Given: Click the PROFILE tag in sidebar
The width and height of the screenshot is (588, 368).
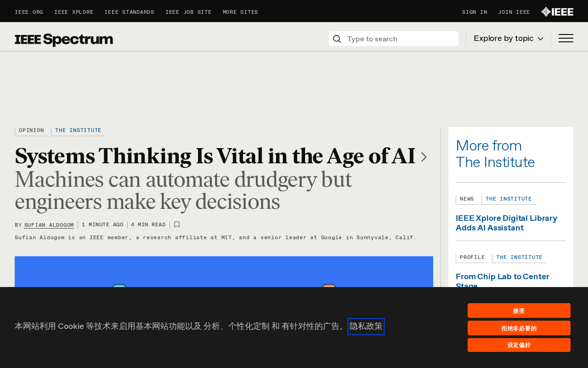Looking at the screenshot, I should (x=472, y=258).
